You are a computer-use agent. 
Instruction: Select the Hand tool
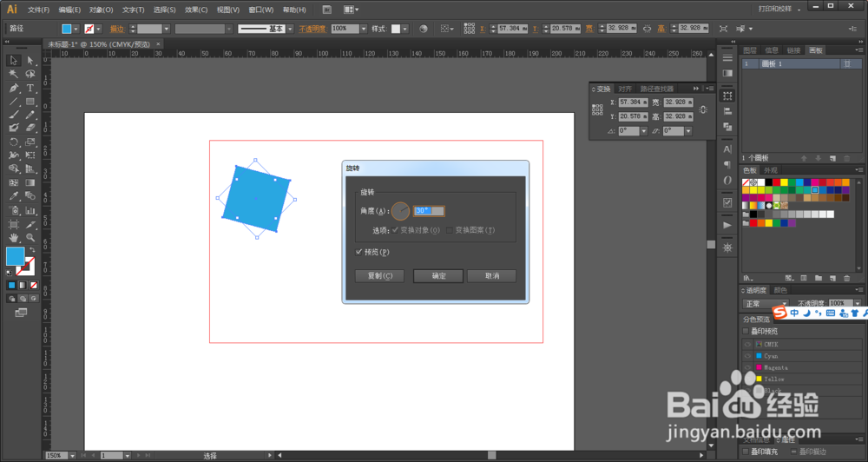tap(14, 238)
